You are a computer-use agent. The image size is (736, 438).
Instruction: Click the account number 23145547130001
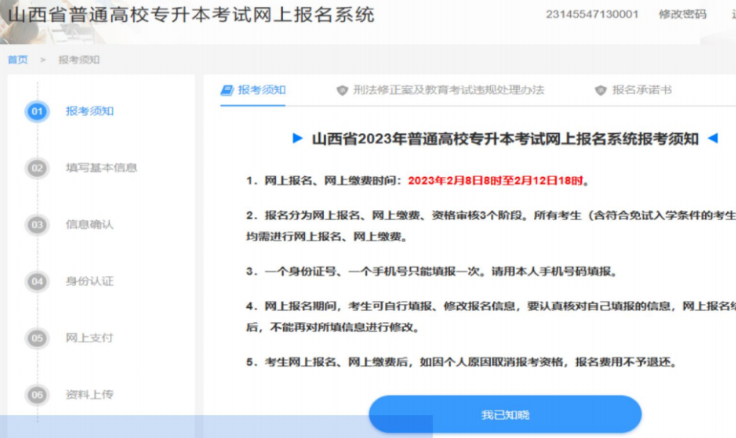pyautogui.click(x=592, y=15)
